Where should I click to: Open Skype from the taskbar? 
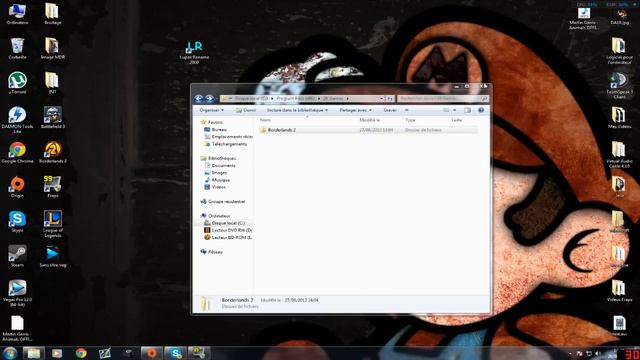(x=176, y=353)
